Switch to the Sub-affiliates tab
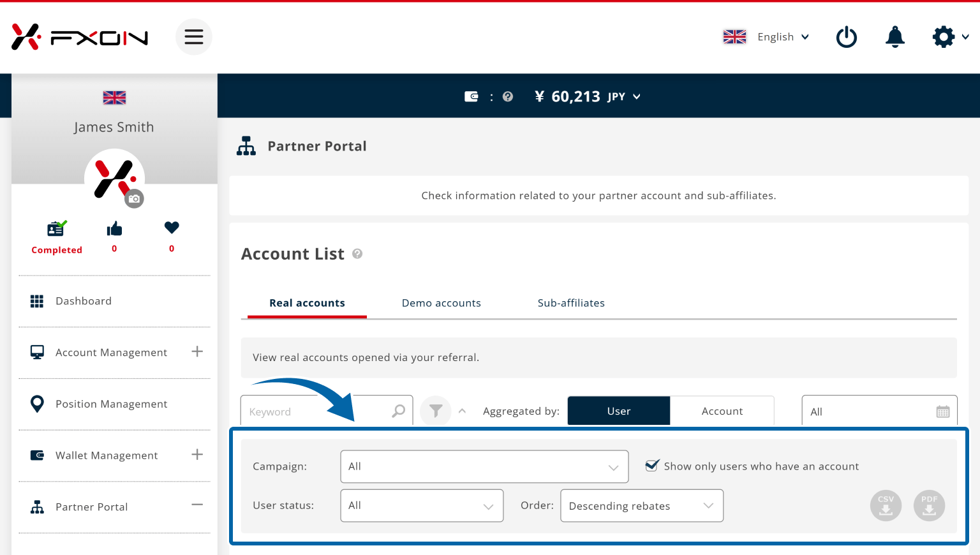Viewport: 980px width, 555px height. [x=571, y=303]
